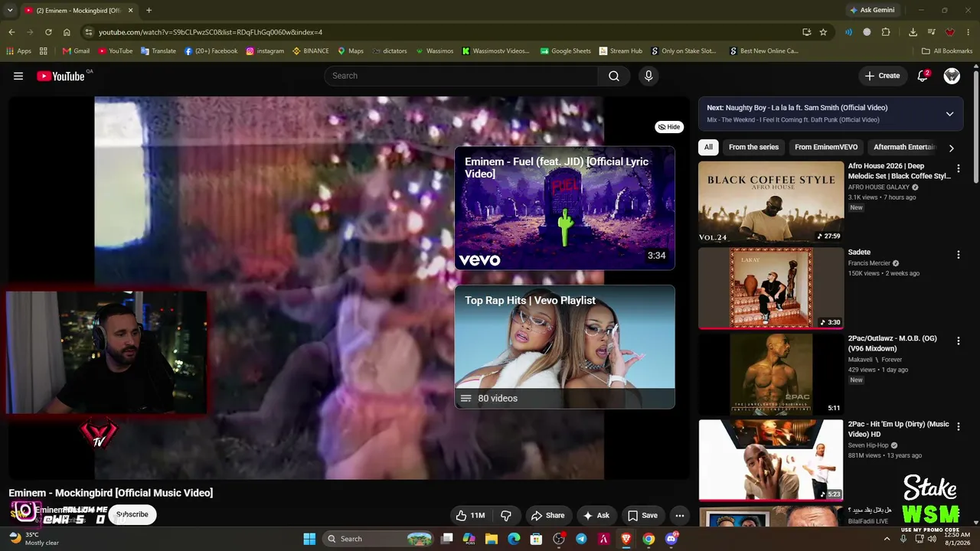The width and height of the screenshot is (980, 551).
Task: Open browser downloads
Action: (913, 32)
